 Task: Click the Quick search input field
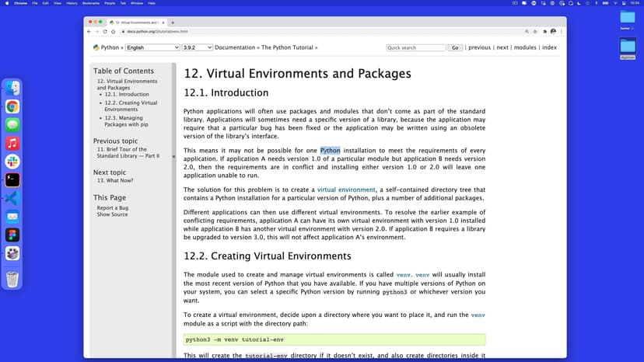[x=416, y=47]
